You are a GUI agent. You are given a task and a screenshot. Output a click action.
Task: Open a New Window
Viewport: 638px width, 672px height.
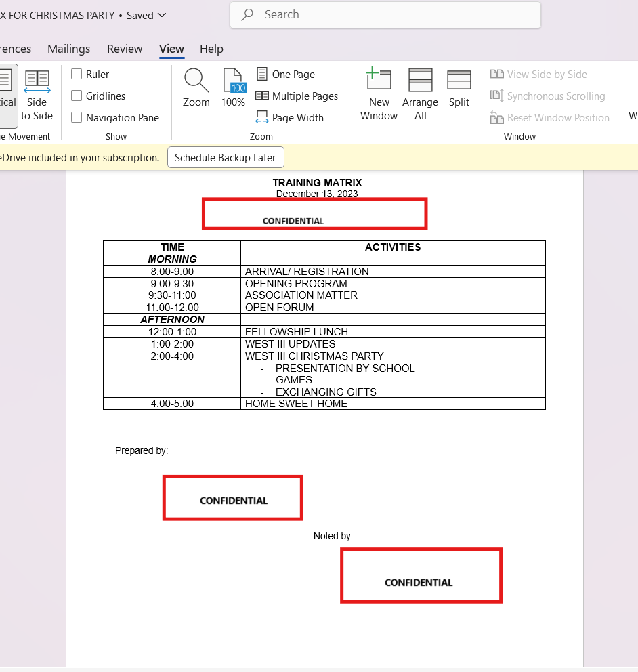pyautogui.click(x=379, y=94)
